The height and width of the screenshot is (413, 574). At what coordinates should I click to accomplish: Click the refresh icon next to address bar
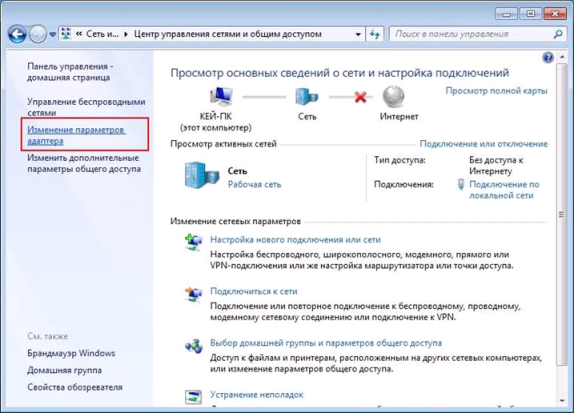pos(374,34)
